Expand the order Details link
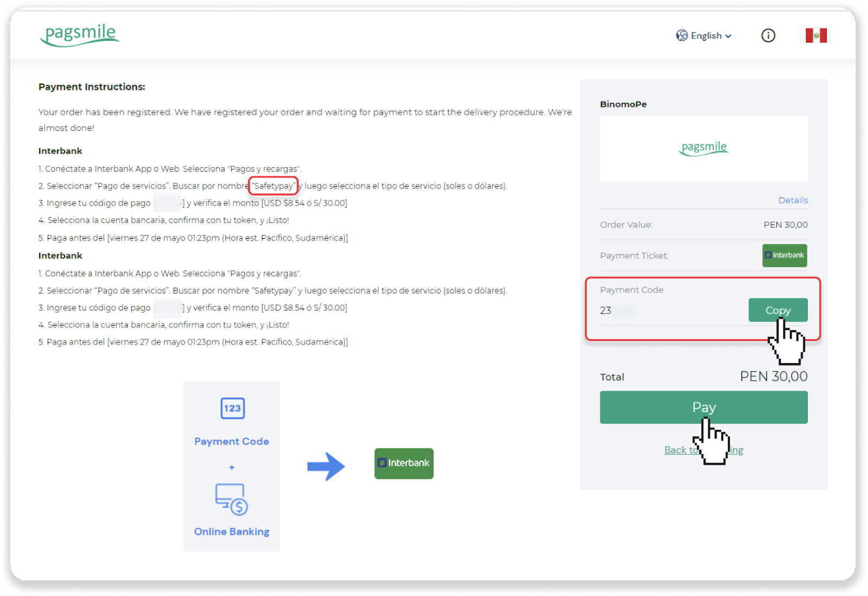Viewport: 868px width, 596px height. pos(793,200)
